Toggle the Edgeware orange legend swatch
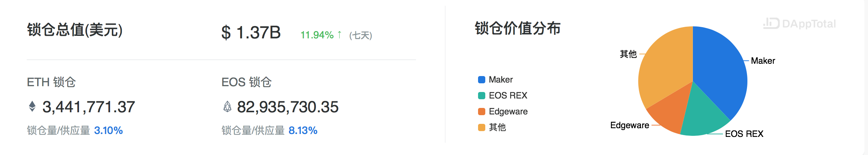 coord(481,112)
